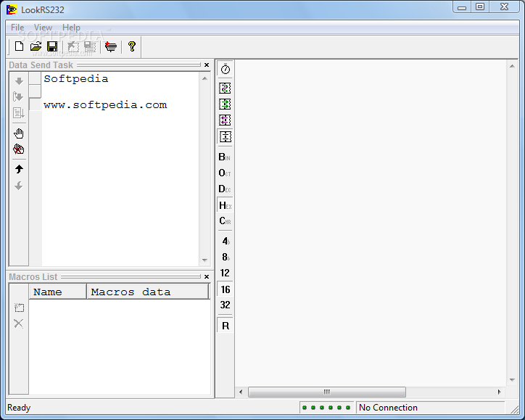Click the right arrow of horizontal scrollbar

pyautogui.click(x=499, y=392)
